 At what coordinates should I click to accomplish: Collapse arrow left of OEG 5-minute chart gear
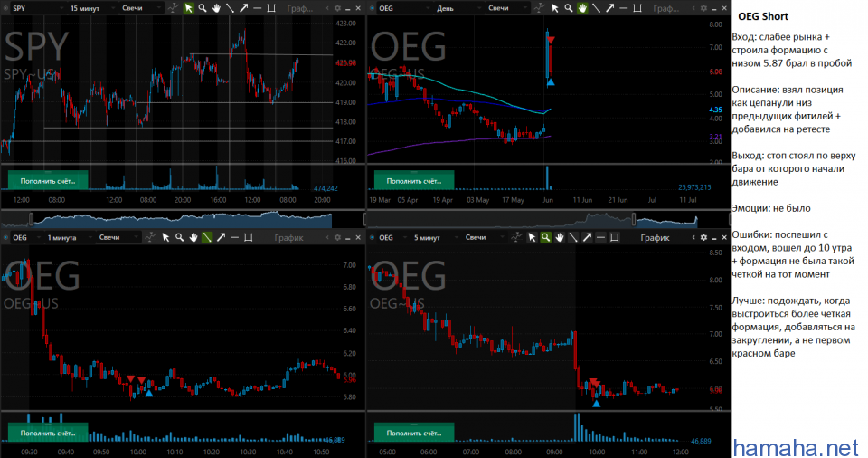(693, 237)
